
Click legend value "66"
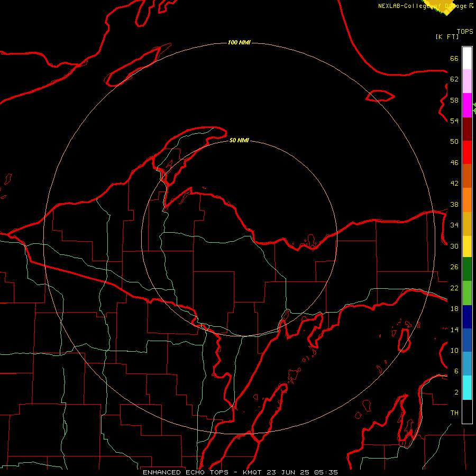454,58
